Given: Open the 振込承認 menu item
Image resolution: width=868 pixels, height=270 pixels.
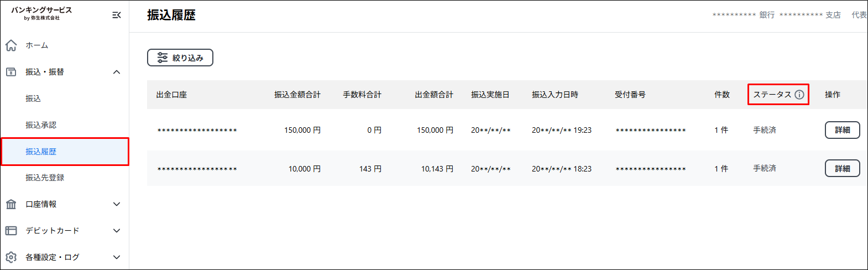Looking at the screenshot, I should pyautogui.click(x=41, y=125).
